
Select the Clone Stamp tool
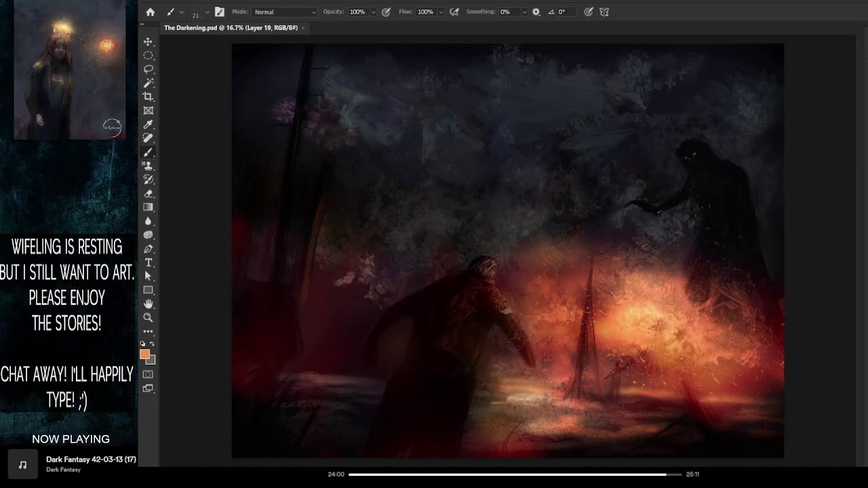[x=148, y=166]
